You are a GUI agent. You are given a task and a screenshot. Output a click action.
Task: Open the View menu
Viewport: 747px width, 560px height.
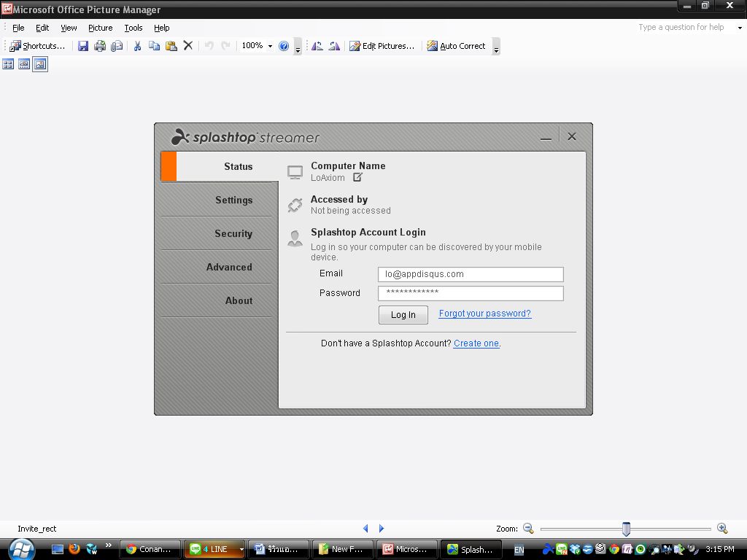pos(69,28)
